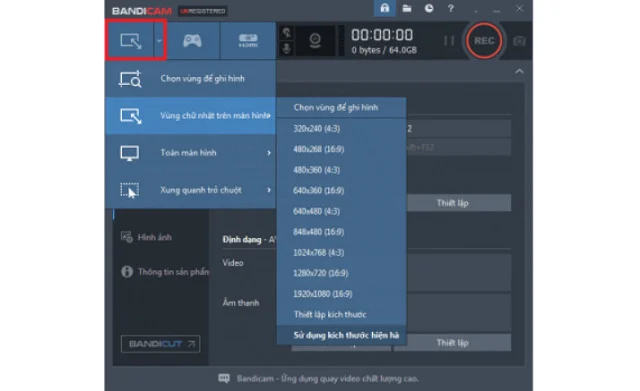Select the 640x360 (16:9) size
The width and height of the screenshot is (640, 391).
point(342,191)
